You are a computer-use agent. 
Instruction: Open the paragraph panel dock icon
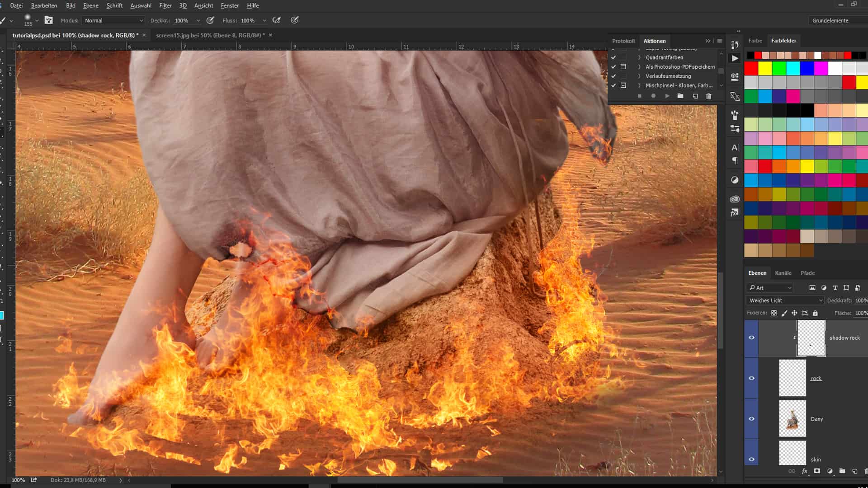[735, 160]
